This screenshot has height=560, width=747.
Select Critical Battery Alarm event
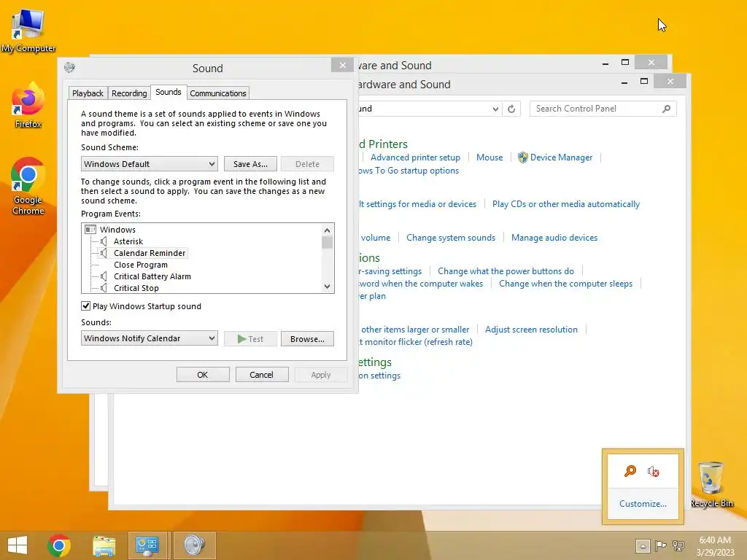[x=152, y=276]
